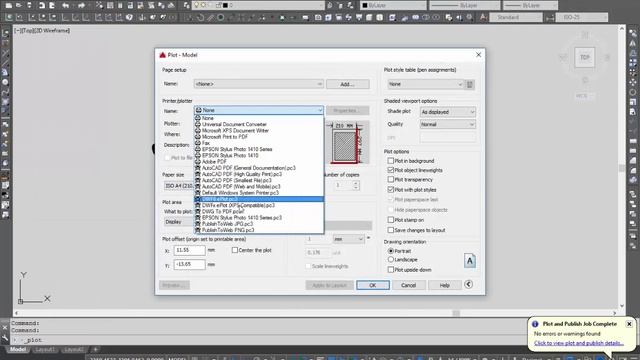640x360 pixels.
Task: Click the X plot offset field
Action: click(189, 250)
